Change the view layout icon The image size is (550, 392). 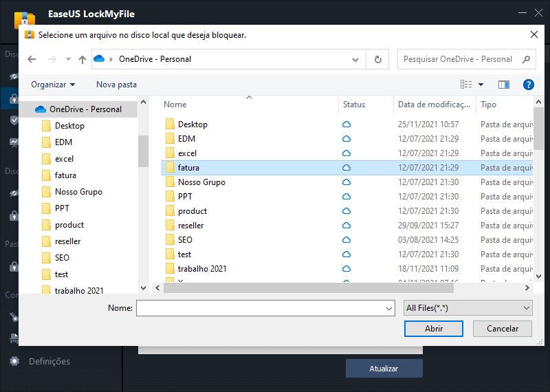point(466,84)
